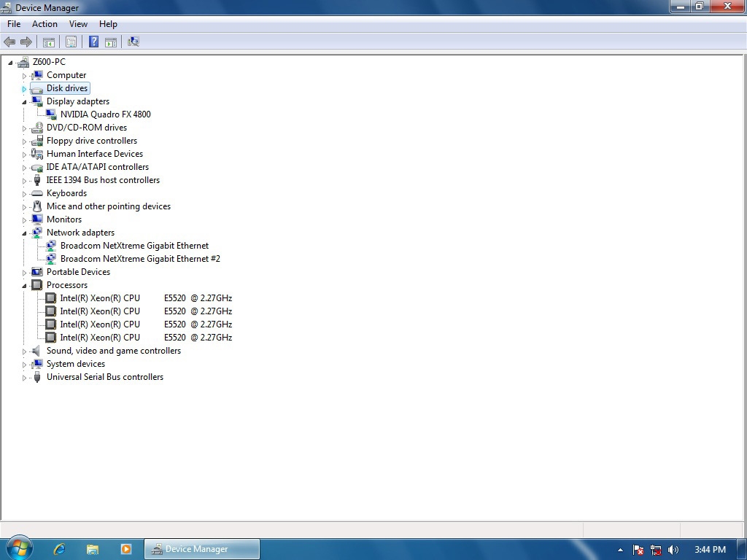Launch Internet Explorer from the taskbar

click(x=60, y=549)
